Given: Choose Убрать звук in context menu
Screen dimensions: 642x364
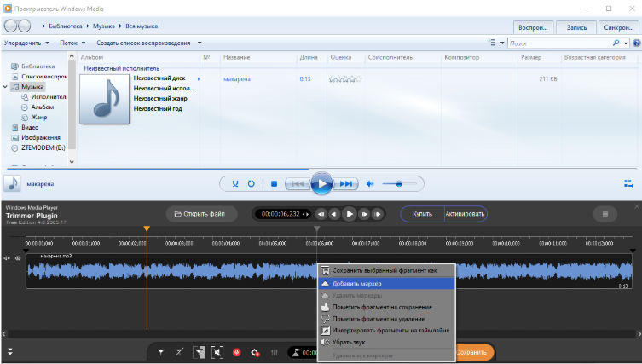Looking at the screenshot, I should click(x=386, y=342).
